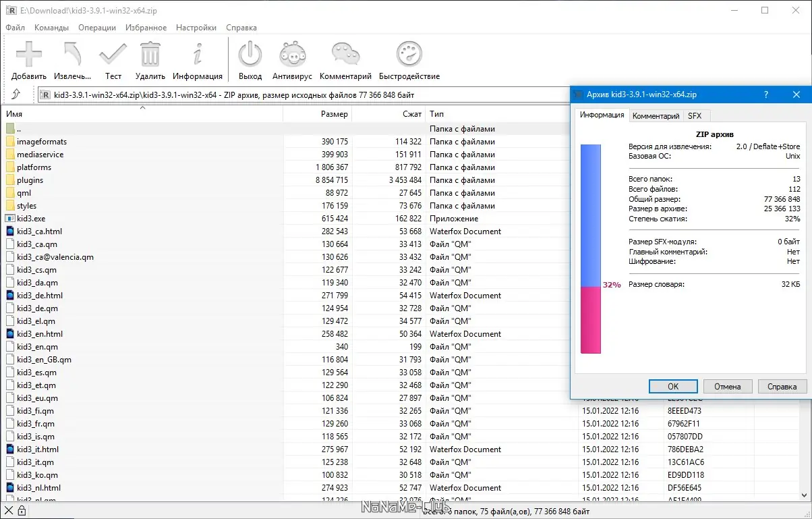Go up one folder level arrow
Viewport: 812px width, 519px height.
16,94
